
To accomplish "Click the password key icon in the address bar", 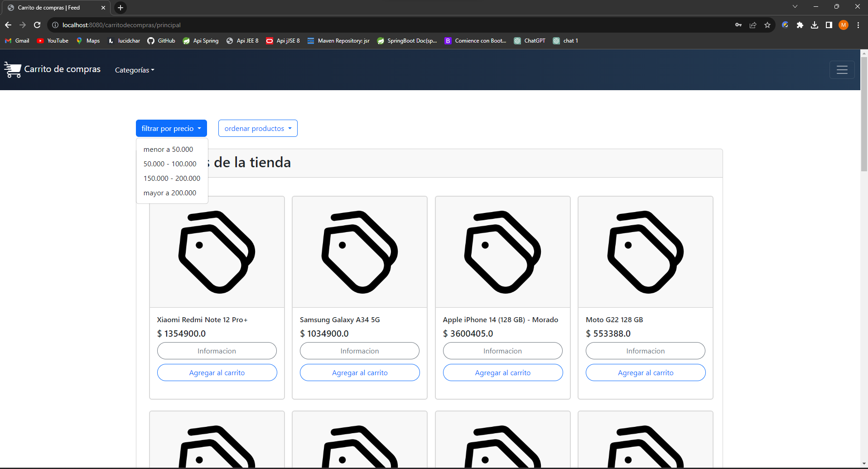I will coord(738,25).
